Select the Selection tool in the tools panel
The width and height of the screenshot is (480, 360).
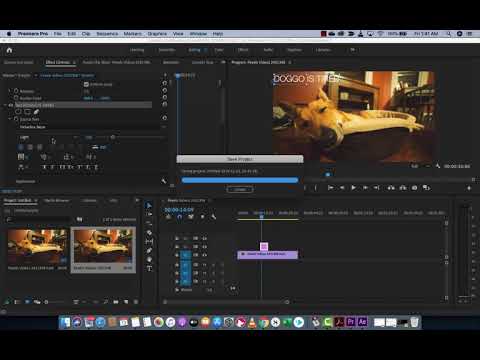[149, 205]
